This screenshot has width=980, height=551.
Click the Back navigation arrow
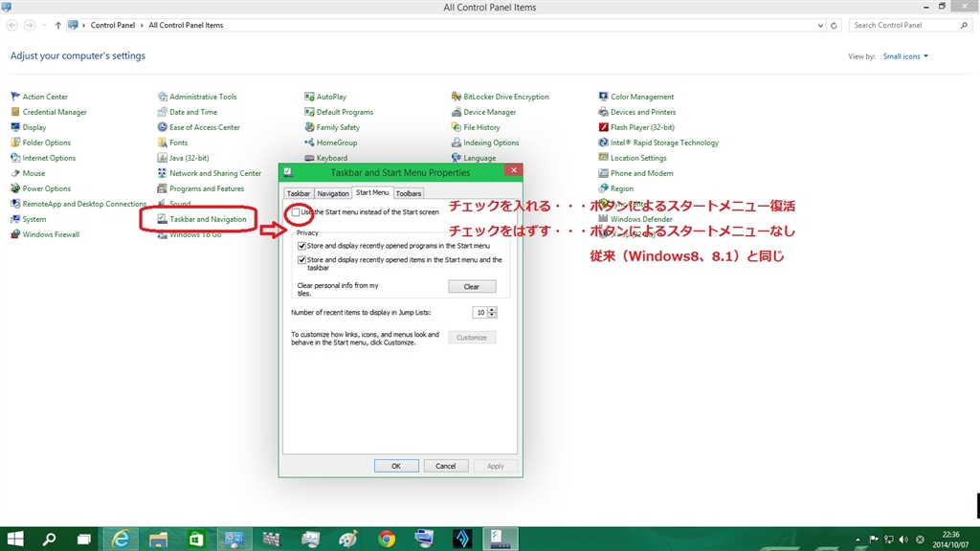coord(11,26)
